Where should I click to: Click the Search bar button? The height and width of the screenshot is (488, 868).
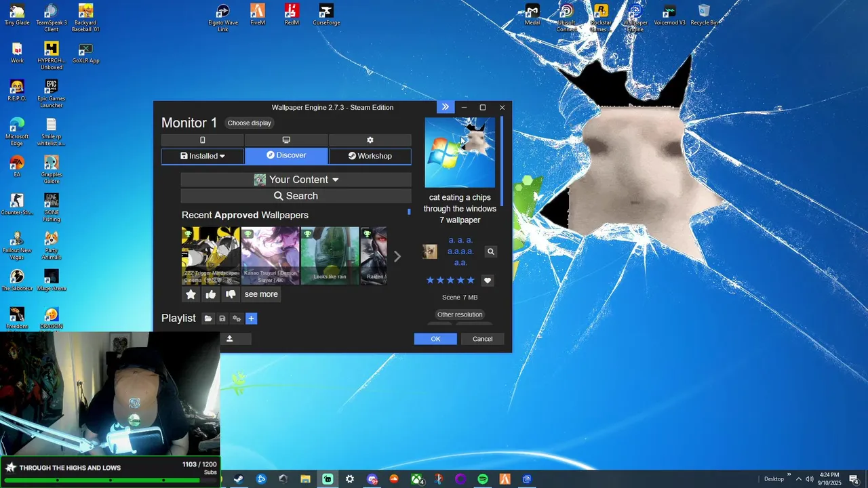tap(296, 196)
